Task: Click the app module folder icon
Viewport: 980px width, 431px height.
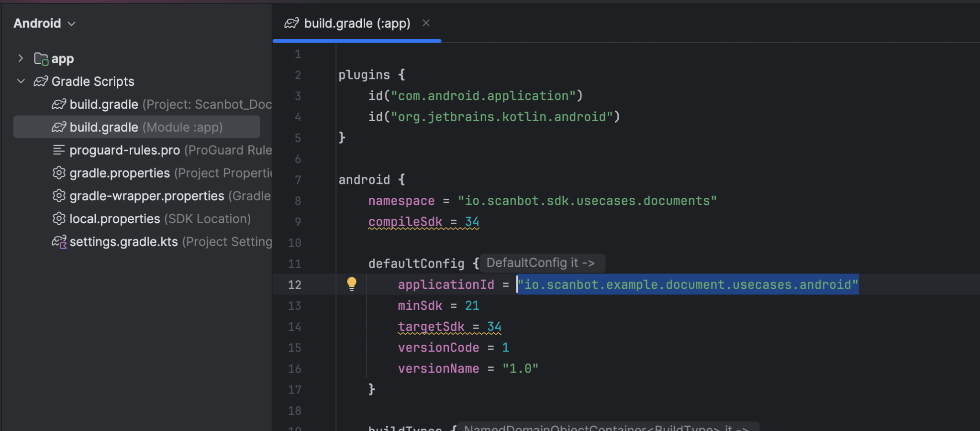Action: tap(41, 58)
